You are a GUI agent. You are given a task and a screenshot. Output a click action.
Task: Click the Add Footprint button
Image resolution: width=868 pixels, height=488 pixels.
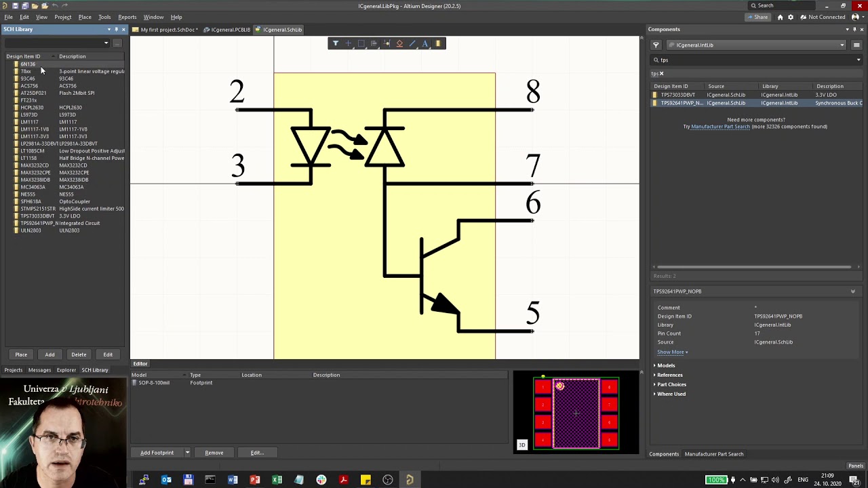(x=157, y=453)
